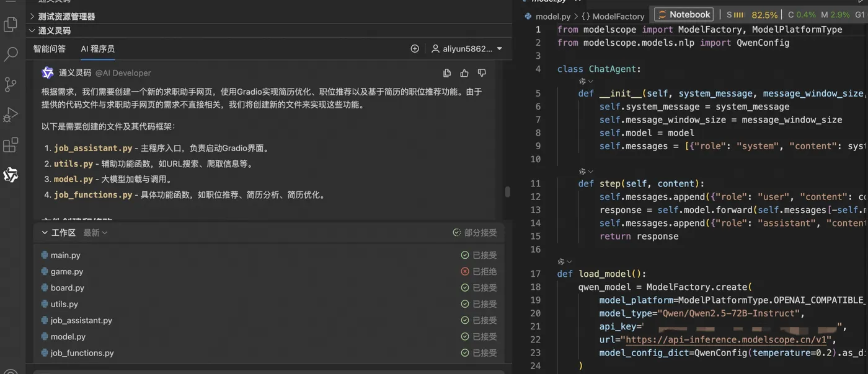This screenshot has width=868, height=374.
Task: Click the @AI Developer label
Action: (x=123, y=73)
